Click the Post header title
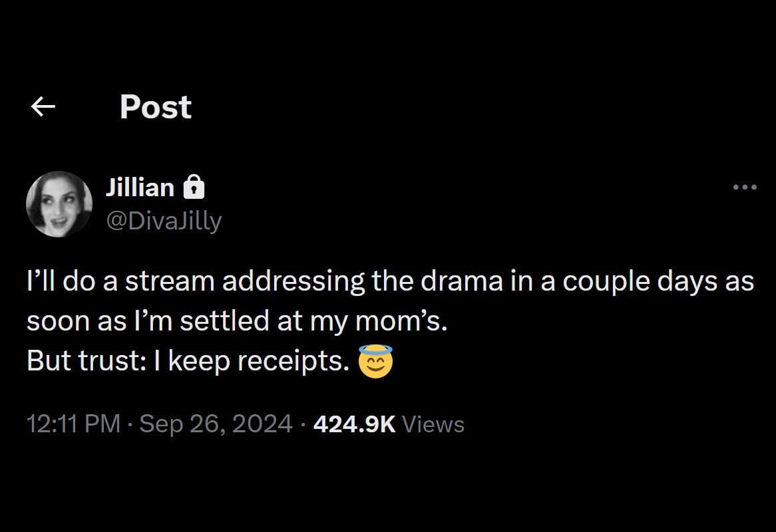This screenshot has width=776, height=532. pyautogui.click(x=156, y=107)
